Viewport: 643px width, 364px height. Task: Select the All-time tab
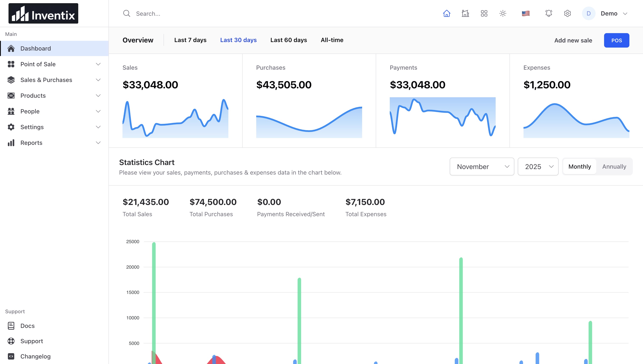click(332, 40)
